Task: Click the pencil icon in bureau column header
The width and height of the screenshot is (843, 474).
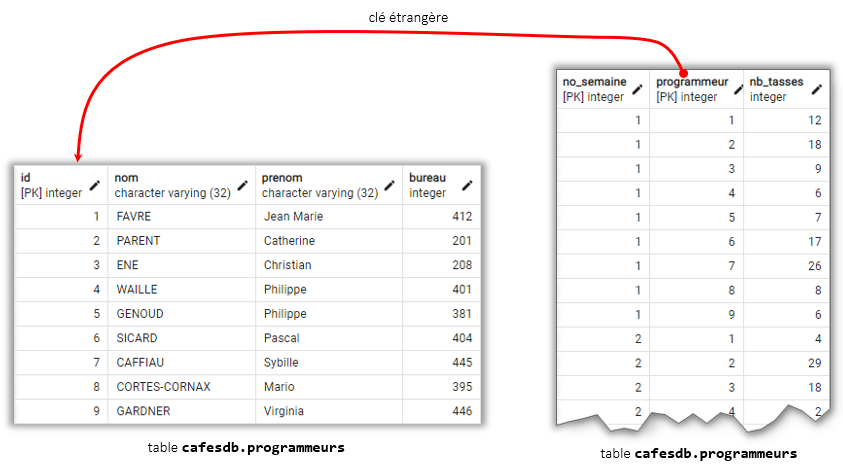Action: (x=466, y=185)
